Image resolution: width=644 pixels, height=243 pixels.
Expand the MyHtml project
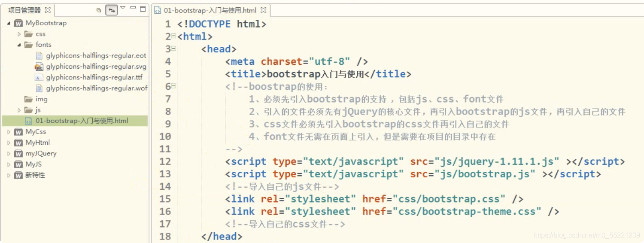coord(9,143)
